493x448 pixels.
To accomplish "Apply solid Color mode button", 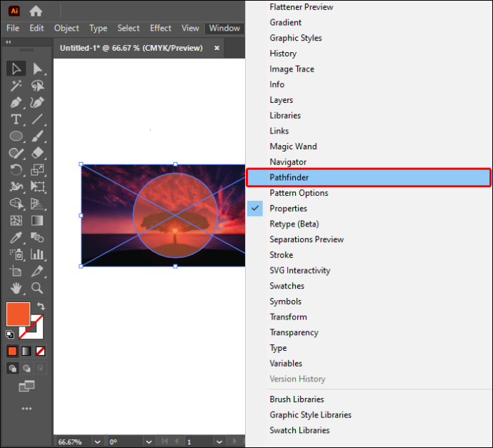I will click(13, 351).
